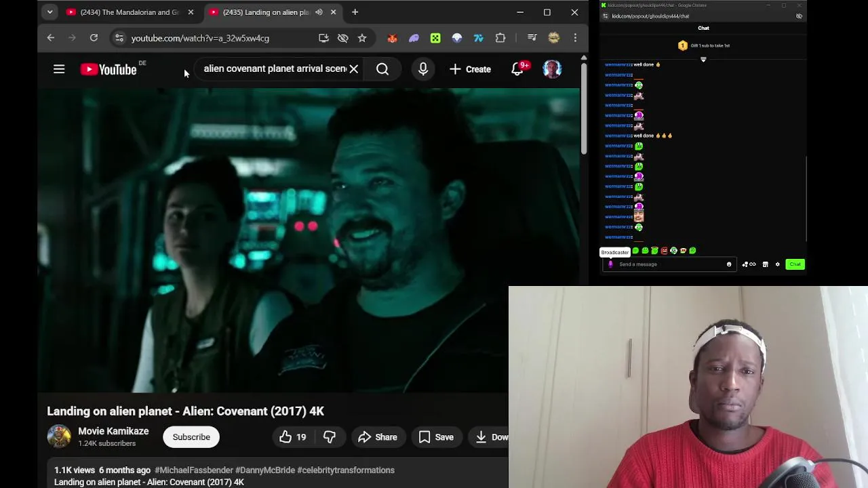This screenshot has height=488, width=868.
Task: Click Kick chat message input
Action: pyautogui.click(x=668, y=264)
